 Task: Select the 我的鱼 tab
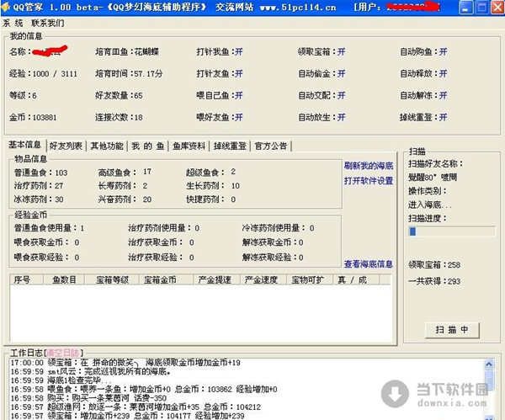tap(148, 146)
